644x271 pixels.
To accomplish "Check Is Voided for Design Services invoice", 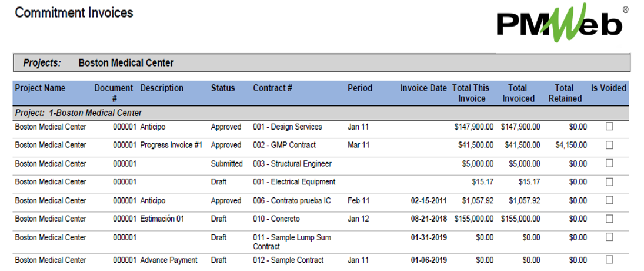I will [x=609, y=127].
